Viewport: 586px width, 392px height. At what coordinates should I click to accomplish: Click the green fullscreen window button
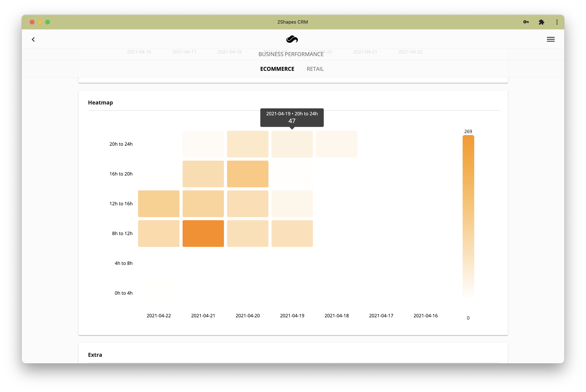(48, 22)
